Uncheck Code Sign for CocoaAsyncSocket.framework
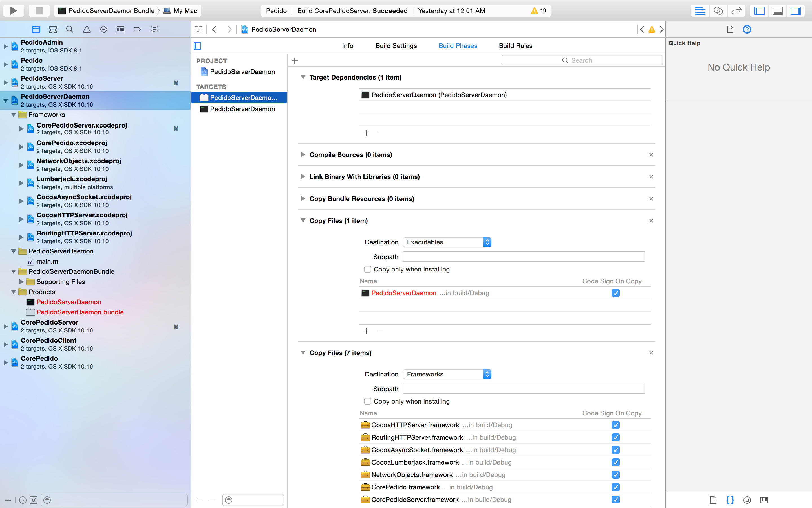 615,450
